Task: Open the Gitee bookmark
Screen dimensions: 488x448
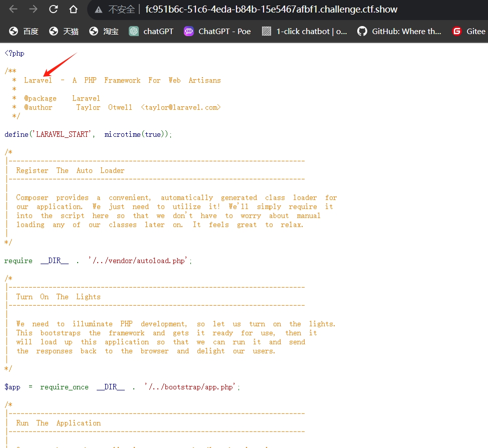Action: pyautogui.click(x=468, y=31)
